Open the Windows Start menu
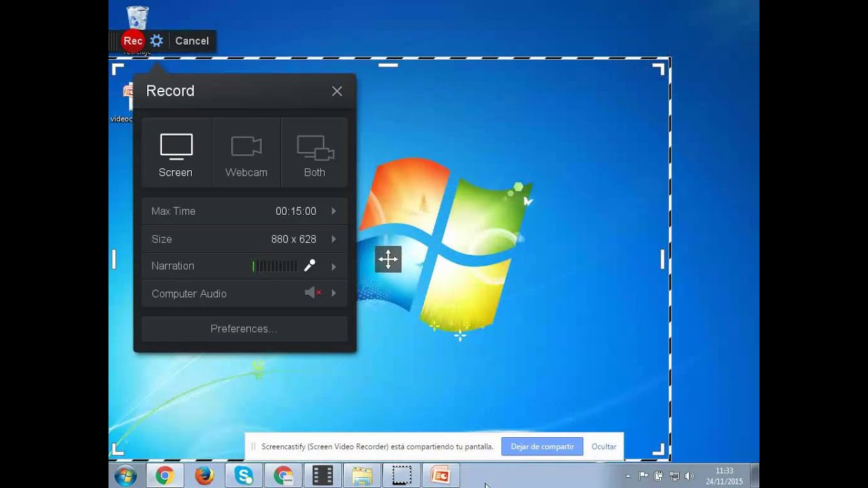 click(x=125, y=476)
